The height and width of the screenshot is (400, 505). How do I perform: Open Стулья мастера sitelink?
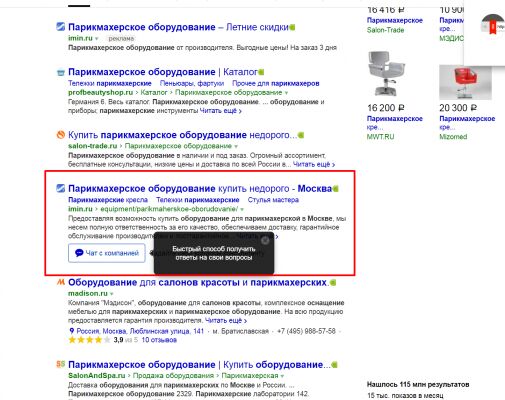273,200
